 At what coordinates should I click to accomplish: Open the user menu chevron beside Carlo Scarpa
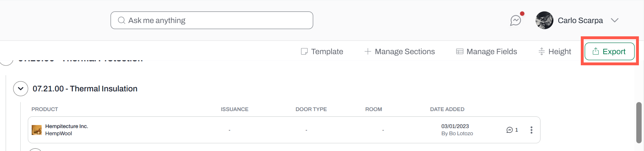point(615,20)
